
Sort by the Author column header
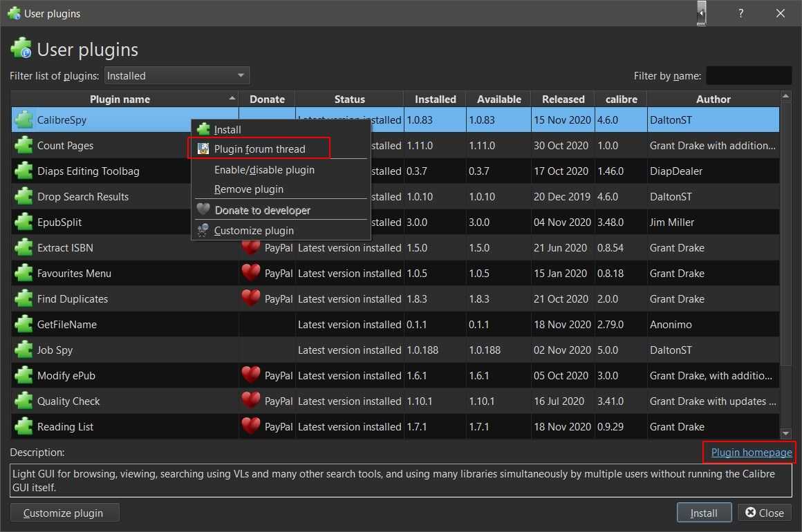point(713,99)
